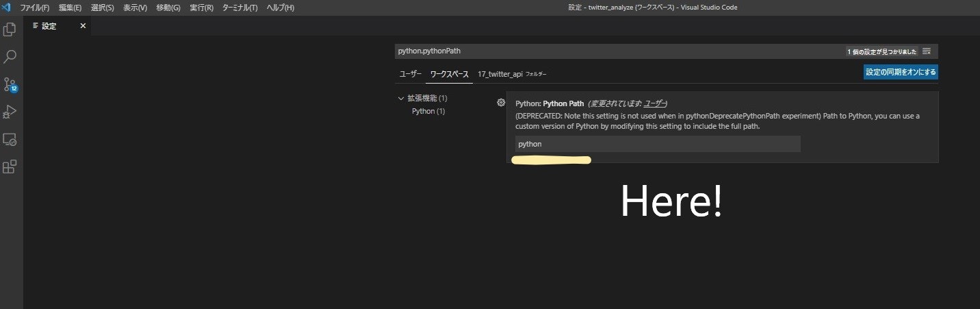
Task: Click 設定の同期をオンにする button
Action: click(901, 72)
